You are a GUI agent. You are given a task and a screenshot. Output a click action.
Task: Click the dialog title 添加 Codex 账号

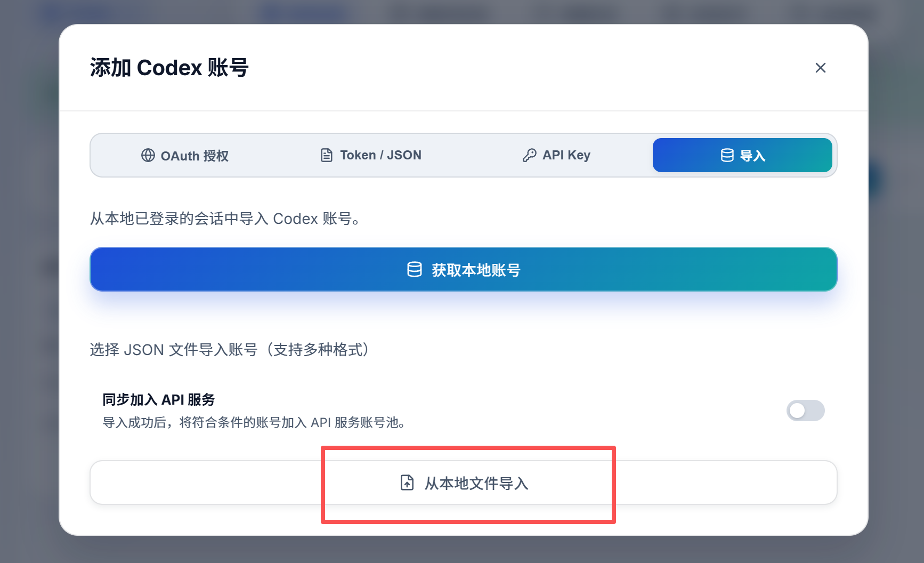[169, 68]
